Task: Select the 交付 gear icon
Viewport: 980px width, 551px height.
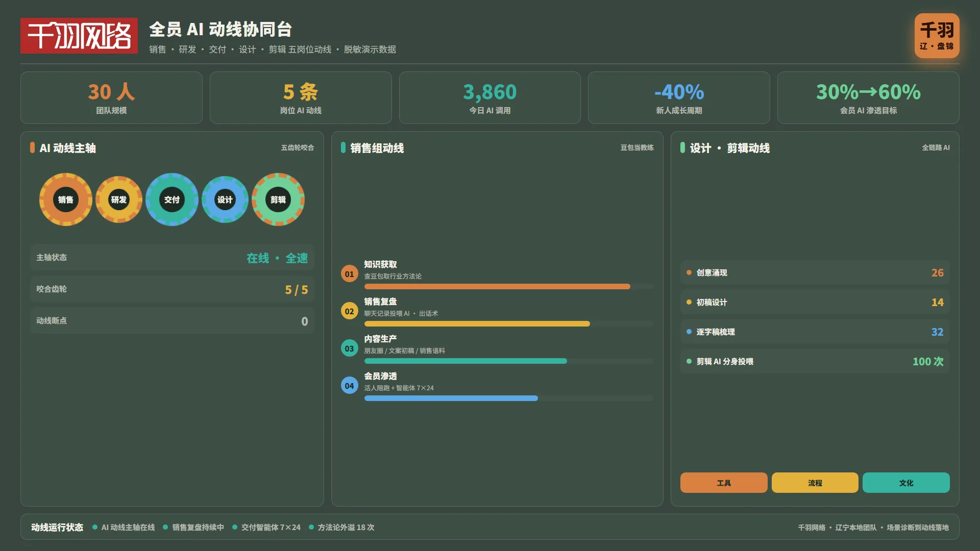Action: 172,199
